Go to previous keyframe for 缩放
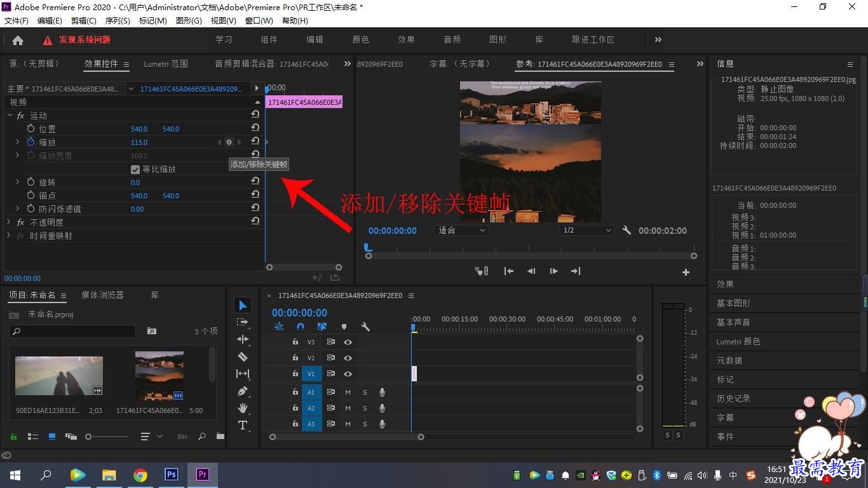Screen dimensions: 868x488 click(219, 142)
